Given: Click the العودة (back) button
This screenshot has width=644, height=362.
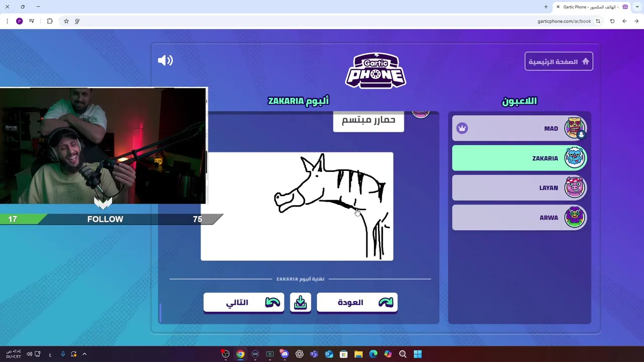Looking at the screenshot, I should point(357,302).
